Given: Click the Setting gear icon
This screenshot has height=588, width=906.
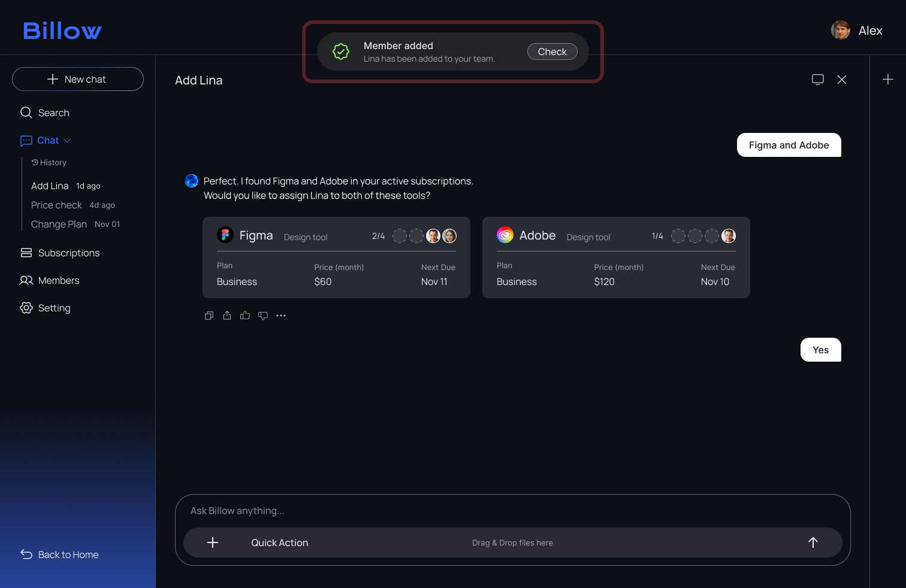Looking at the screenshot, I should point(26,308).
